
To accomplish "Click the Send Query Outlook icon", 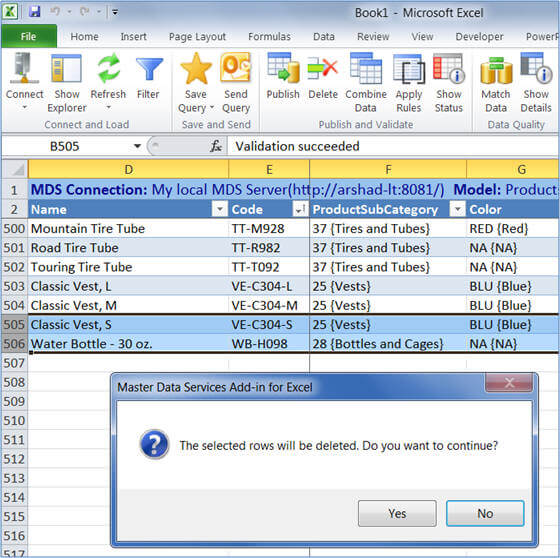I will pyautogui.click(x=236, y=68).
